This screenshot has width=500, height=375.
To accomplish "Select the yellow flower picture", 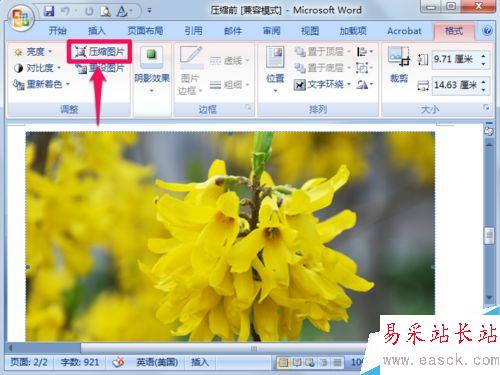I will [230, 236].
